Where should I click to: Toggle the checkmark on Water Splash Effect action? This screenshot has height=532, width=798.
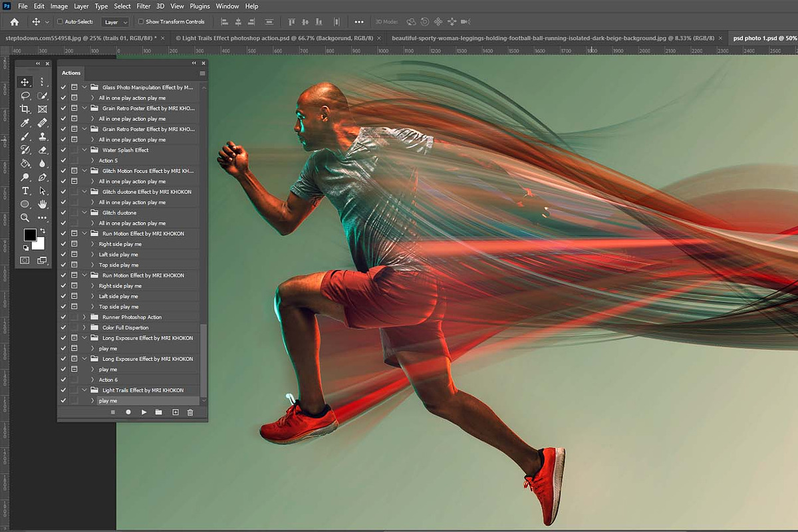click(63, 150)
